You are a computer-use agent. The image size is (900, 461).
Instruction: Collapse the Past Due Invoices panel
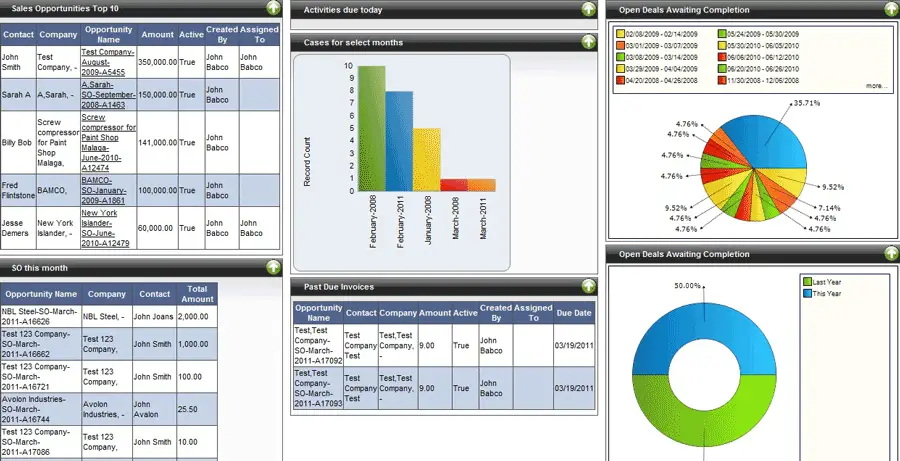click(x=589, y=286)
